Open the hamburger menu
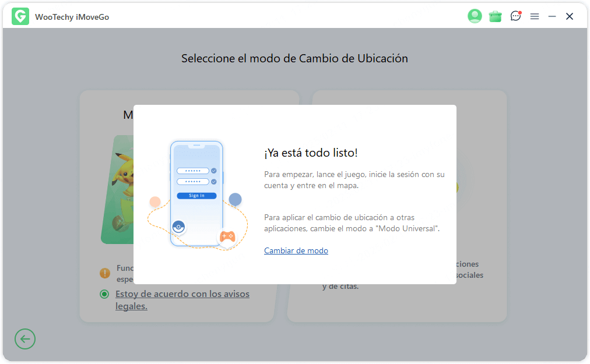Screen dimensions: 590x364 click(x=535, y=16)
